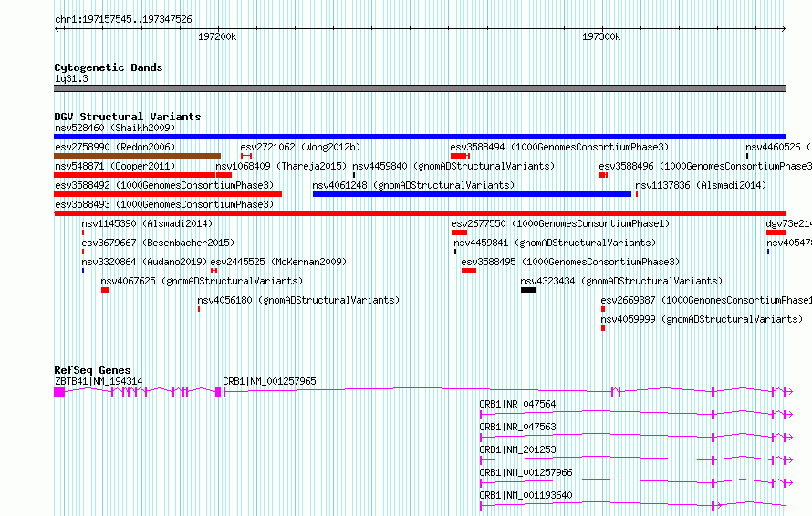812x516 pixels.
Task: Click the 197200k ruler position
Action: point(217,36)
